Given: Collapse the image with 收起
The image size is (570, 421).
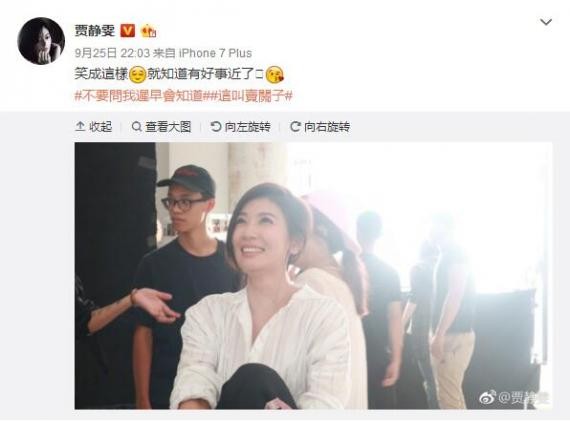Looking at the screenshot, I should click(94, 127).
